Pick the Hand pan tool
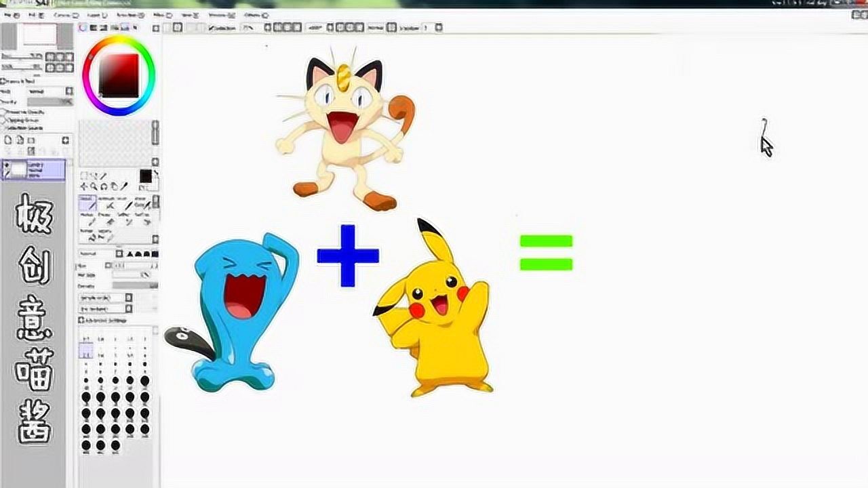 tap(114, 186)
